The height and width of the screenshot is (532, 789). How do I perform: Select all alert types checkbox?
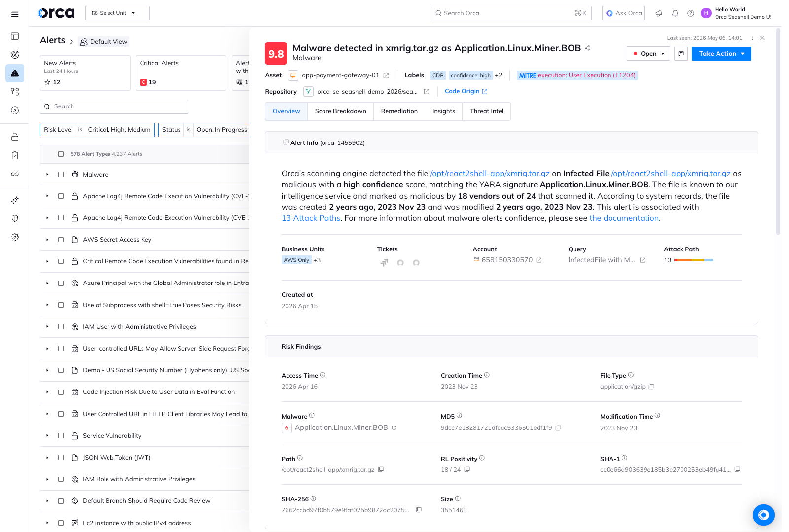(x=61, y=154)
